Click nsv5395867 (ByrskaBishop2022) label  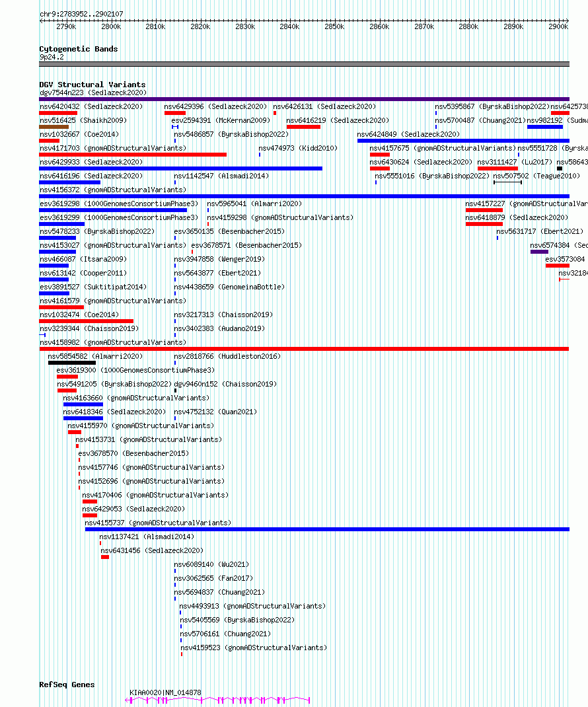492,106
